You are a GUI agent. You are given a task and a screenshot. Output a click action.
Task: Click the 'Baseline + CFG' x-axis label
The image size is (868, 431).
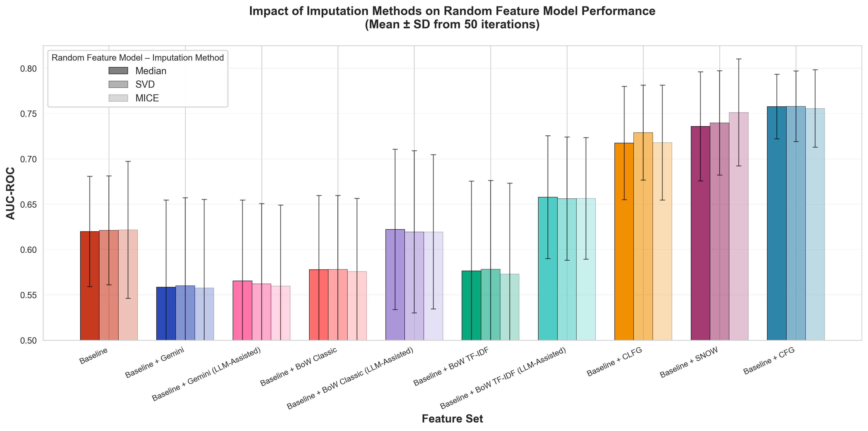[x=769, y=361]
